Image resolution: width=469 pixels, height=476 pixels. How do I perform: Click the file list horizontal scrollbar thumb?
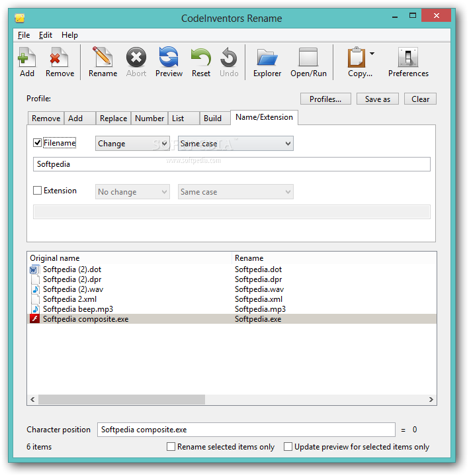121,399
